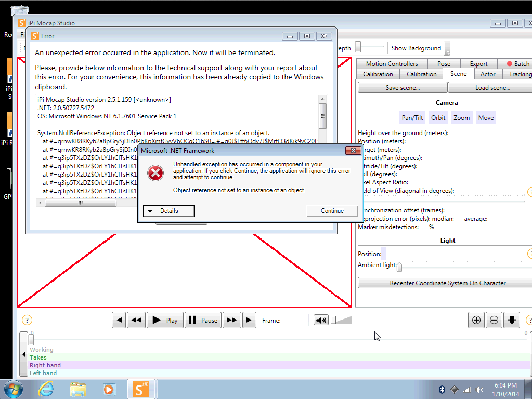
Task: Open Internet Explorer from taskbar
Action: coord(45,389)
